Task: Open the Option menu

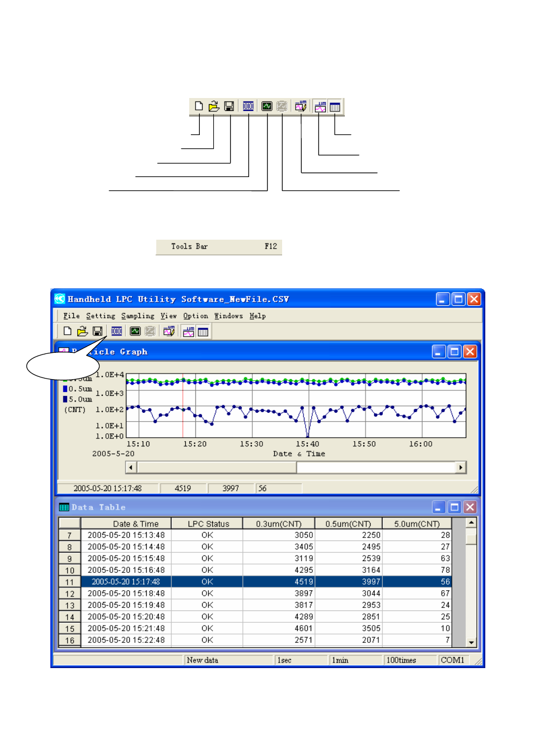Action: click(195, 316)
